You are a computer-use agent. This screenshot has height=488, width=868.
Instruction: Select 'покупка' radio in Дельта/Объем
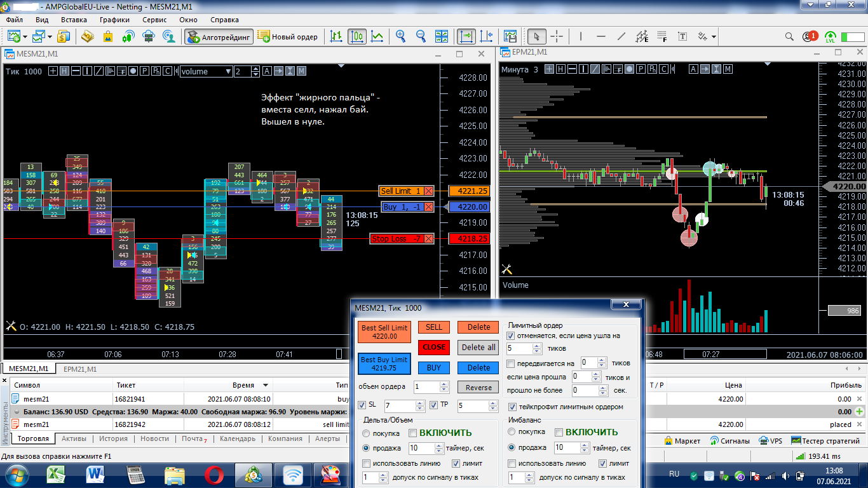tap(366, 433)
